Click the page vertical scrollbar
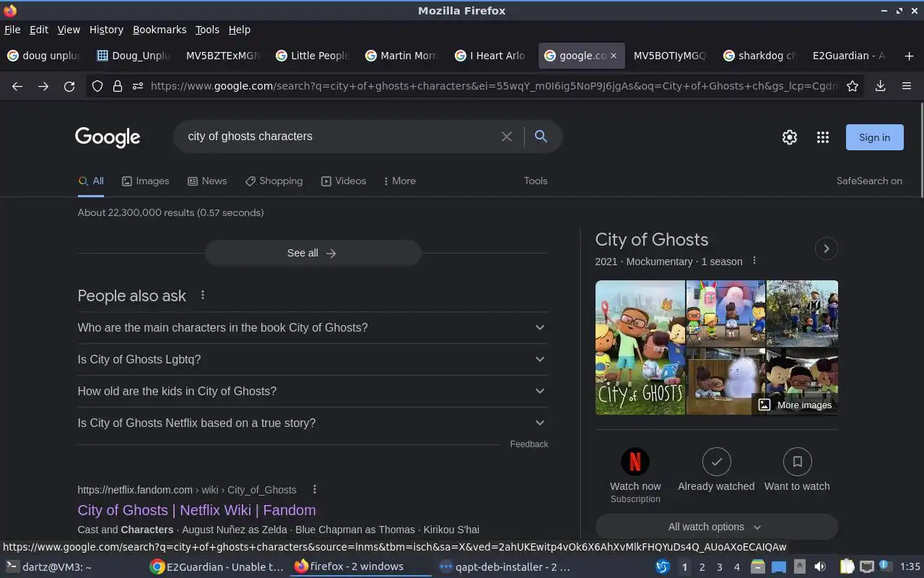The height and width of the screenshot is (578, 924). pos(921,149)
